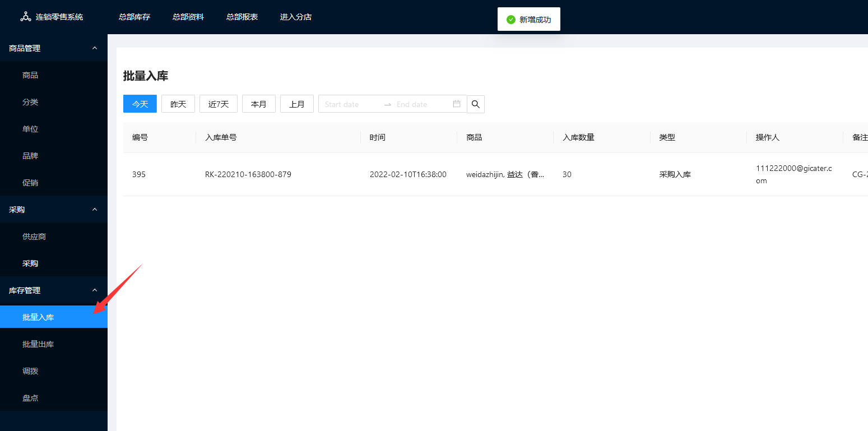Go to 商品 in sidebar

[x=54, y=75]
